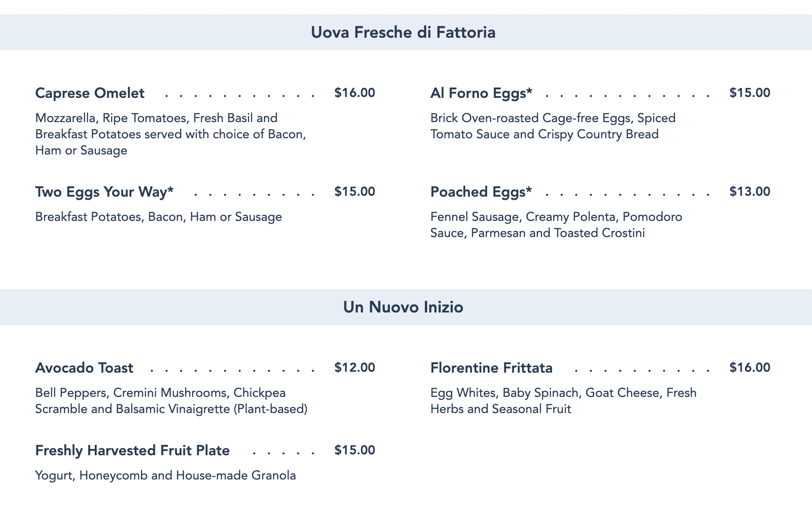Click the Fennel Sausage, Creamy Polenta description
The width and height of the screenshot is (812, 519).
pyautogui.click(x=556, y=225)
